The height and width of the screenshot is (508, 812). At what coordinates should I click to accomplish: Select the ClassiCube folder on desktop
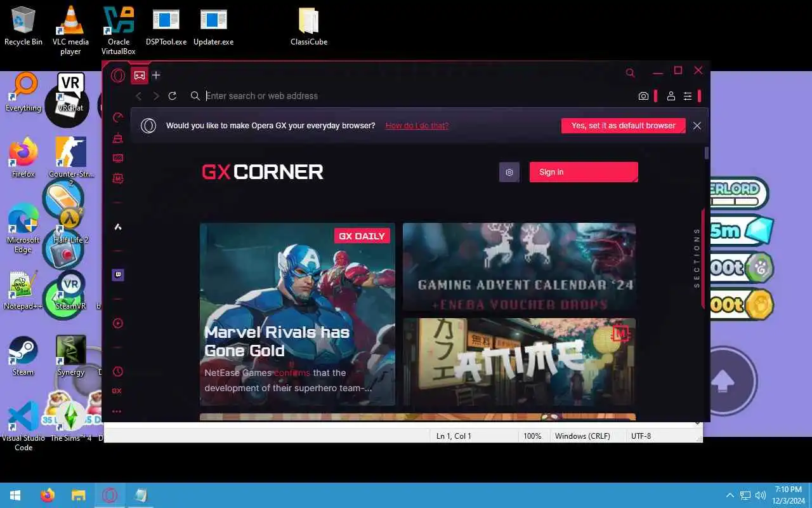coord(309,26)
